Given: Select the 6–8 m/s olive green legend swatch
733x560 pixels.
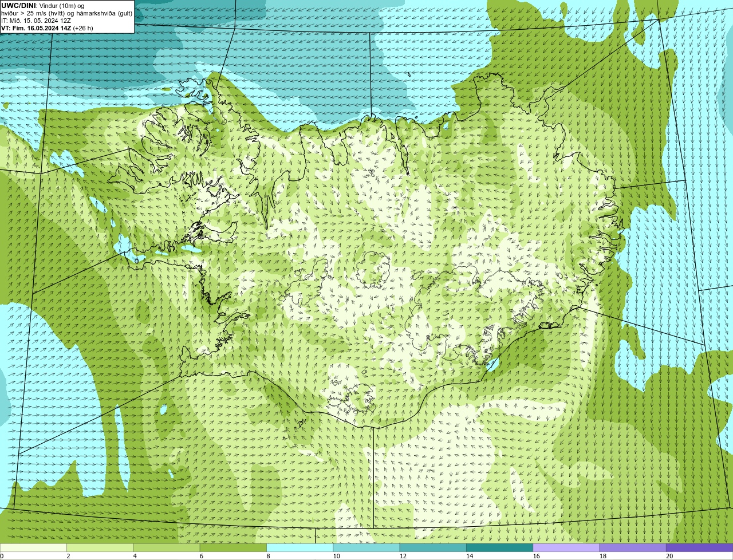Looking at the screenshot, I should 233,547.
